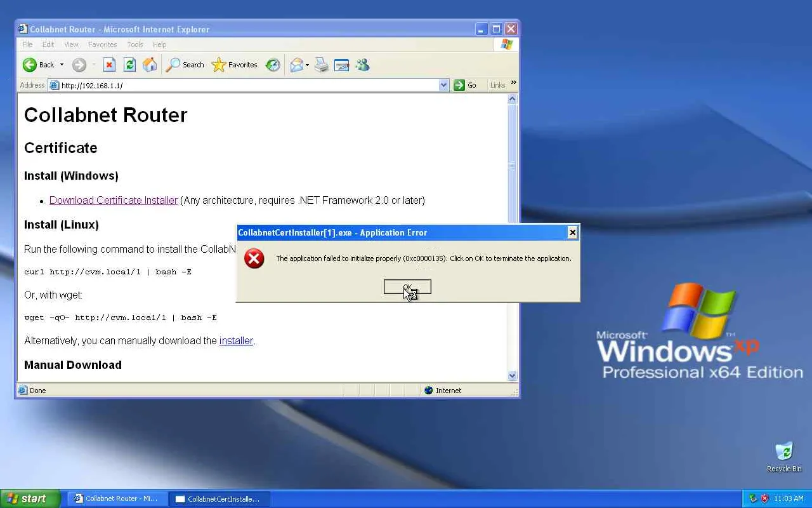Expand the Links toolbar chevron
The height and width of the screenshot is (508, 812).
point(513,83)
